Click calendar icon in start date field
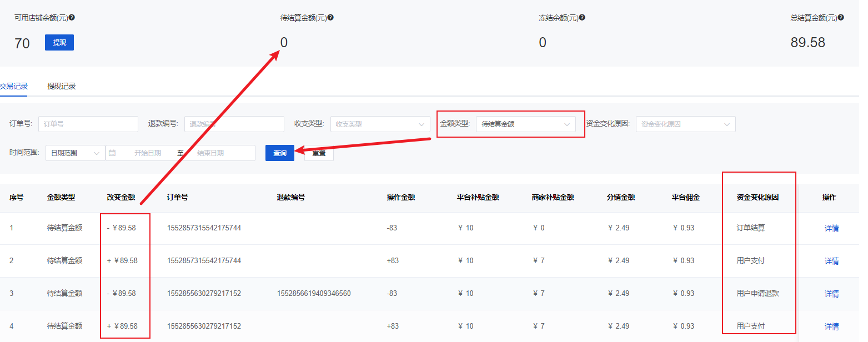Viewport: 868px width, 342px height. pyautogui.click(x=112, y=153)
